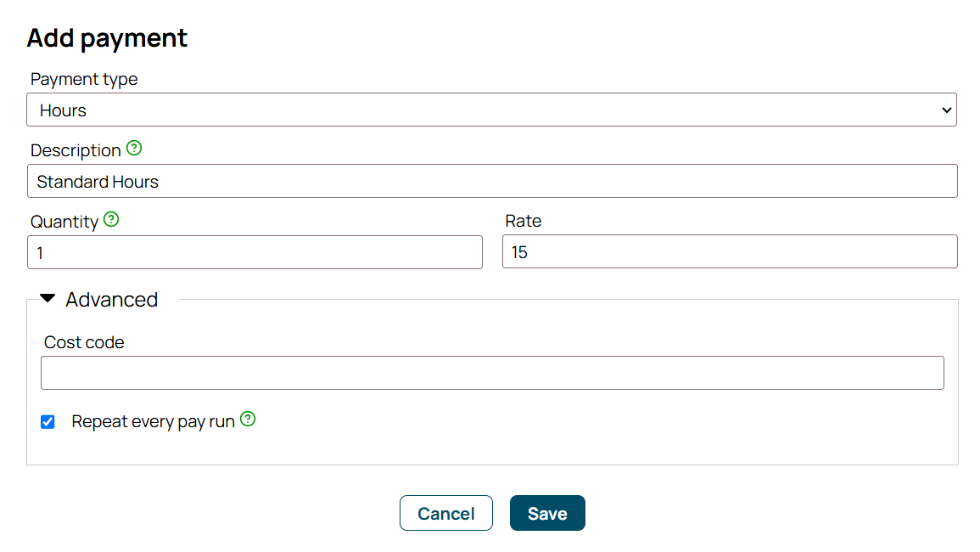Click the Description label text
Screen dimensions: 980x552
point(76,151)
